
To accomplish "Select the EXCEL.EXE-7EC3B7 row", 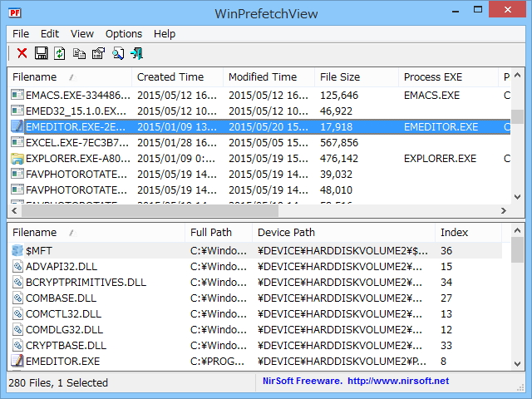I will tap(259, 142).
